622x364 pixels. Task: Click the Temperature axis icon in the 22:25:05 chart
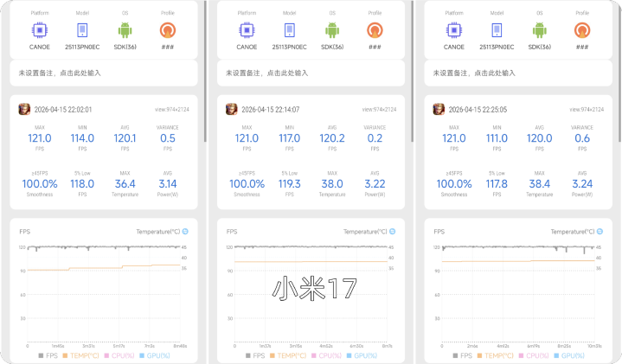pyautogui.click(x=600, y=232)
